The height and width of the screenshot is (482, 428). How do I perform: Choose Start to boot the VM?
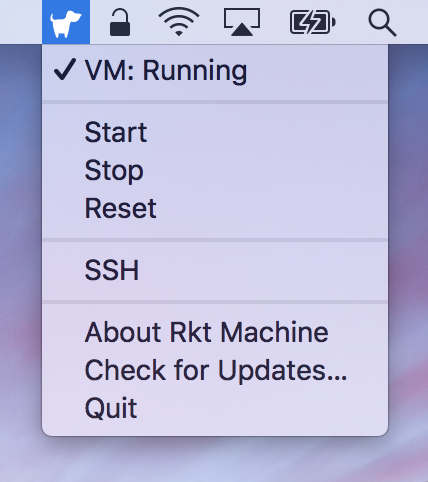(215, 132)
